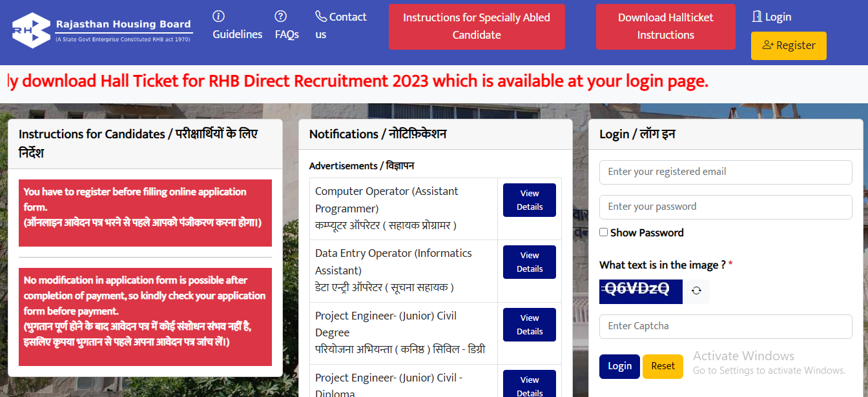Click the Login link in the header
The width and height of the screenshot is (868, 397).
pos(772,17)
